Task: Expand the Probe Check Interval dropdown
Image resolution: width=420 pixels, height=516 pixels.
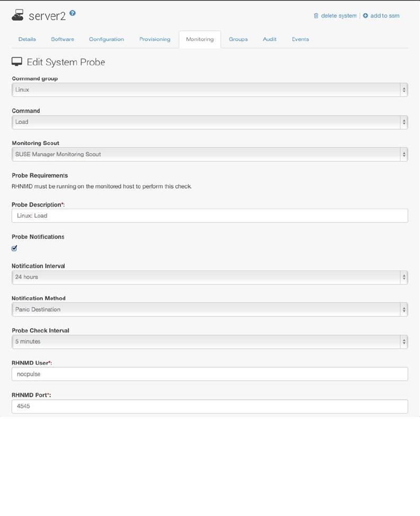Action: (x=209, y=342)
